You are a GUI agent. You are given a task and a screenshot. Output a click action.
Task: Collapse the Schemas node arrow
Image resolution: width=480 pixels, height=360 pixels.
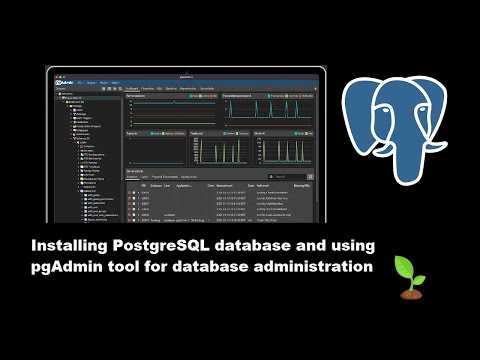(71, 138)
